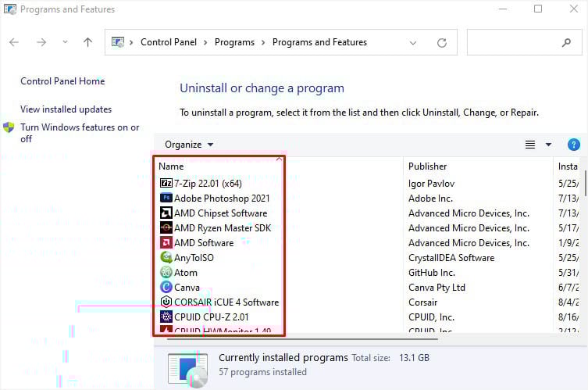Screen dimensions: 588x390
Task: Click the search box field
Action: [524, 42]
